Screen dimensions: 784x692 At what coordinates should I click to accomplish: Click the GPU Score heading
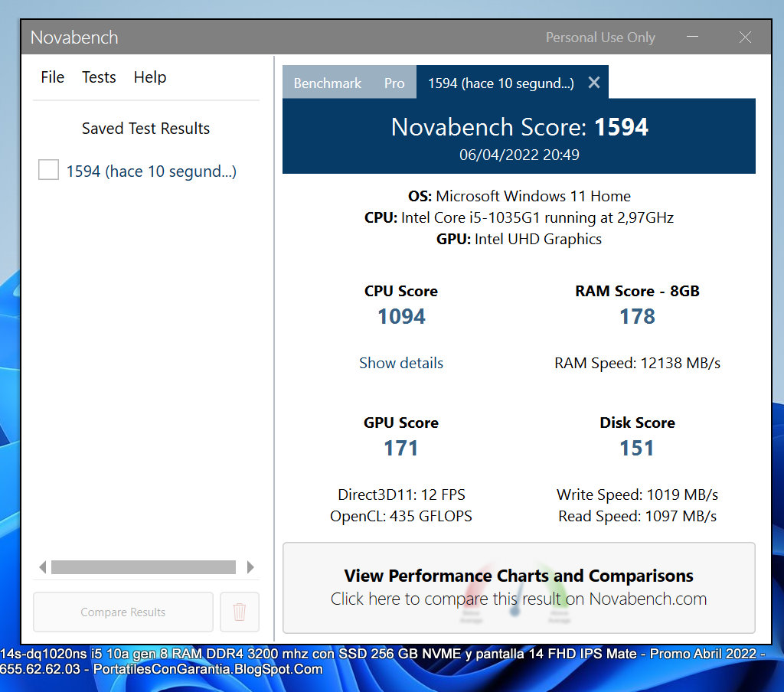click(401, 423)
